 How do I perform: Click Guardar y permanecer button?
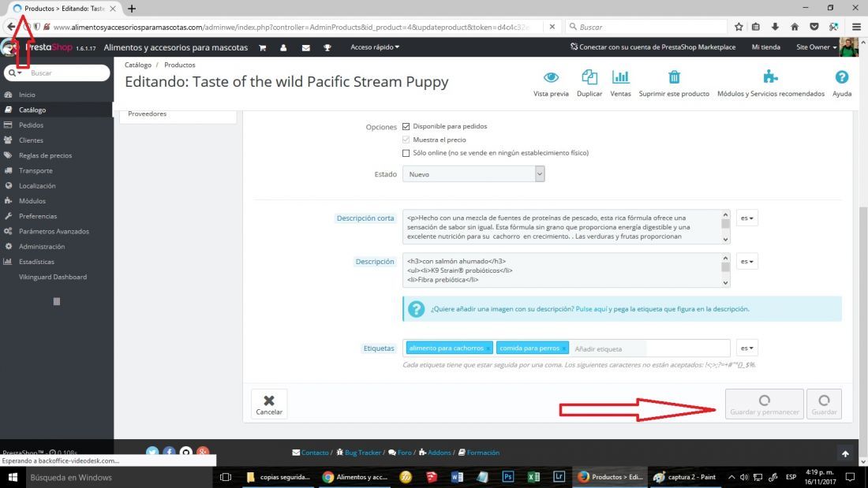(x=765, y=404)
